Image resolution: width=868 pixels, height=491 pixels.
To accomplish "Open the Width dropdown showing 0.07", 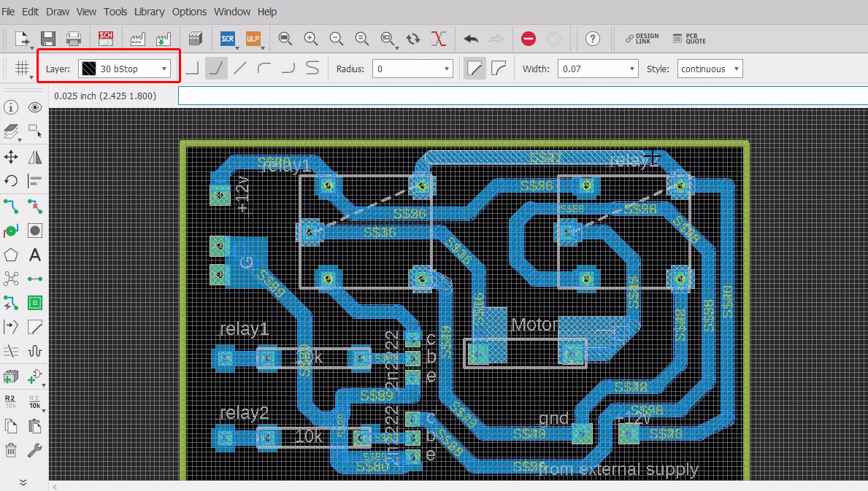I will (x=599, y=69).
